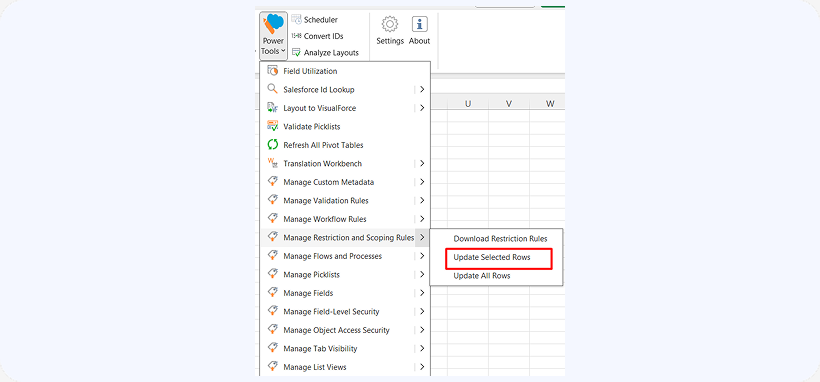Expand Salesforce Id Lookup submenu arrow
Viewport: 820px width, 382px height.
pos(422,89)
